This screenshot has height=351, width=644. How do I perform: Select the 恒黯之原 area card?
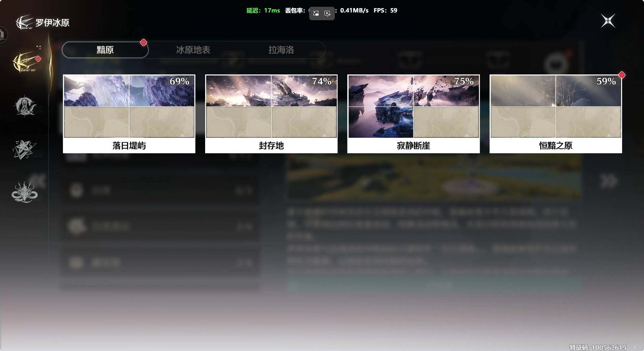pos(555,114)
